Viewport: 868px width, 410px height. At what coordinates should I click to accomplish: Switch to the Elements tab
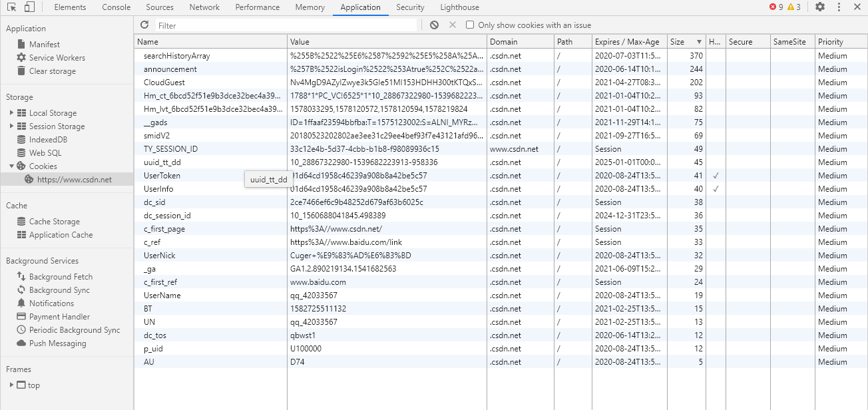pyautogui.click(x=70, y=7)
